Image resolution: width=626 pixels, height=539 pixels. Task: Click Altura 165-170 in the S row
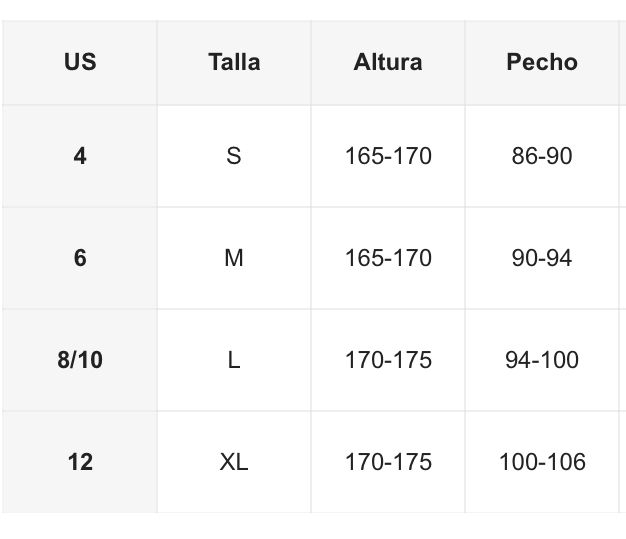pyautogui.click(x=388, y=156)
